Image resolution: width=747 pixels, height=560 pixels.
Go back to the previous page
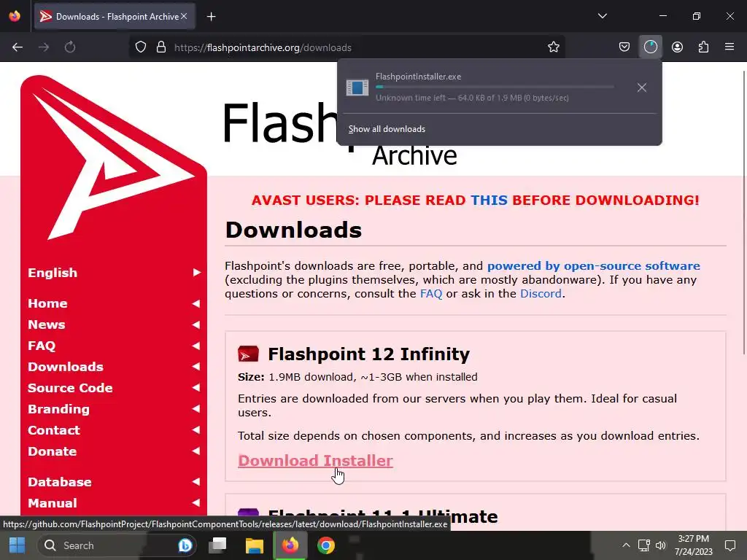tap(18, 47)
